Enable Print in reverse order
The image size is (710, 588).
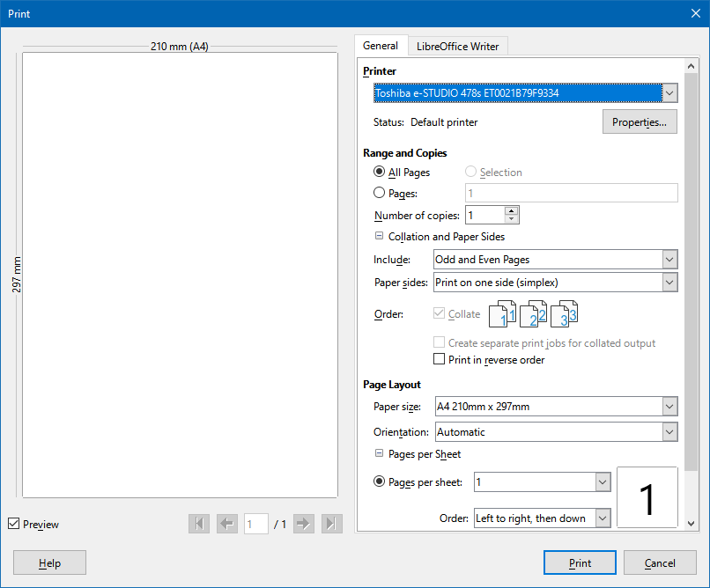[440, 359]
